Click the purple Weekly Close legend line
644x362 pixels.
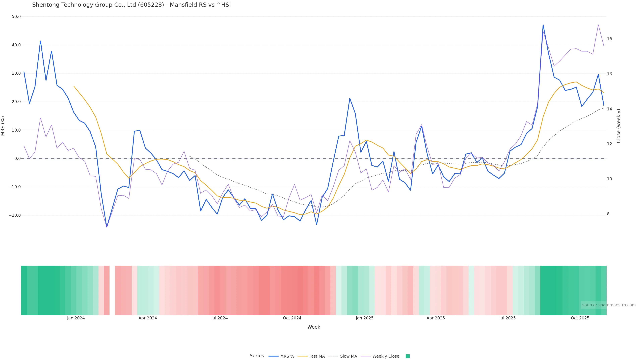point(366,356)
